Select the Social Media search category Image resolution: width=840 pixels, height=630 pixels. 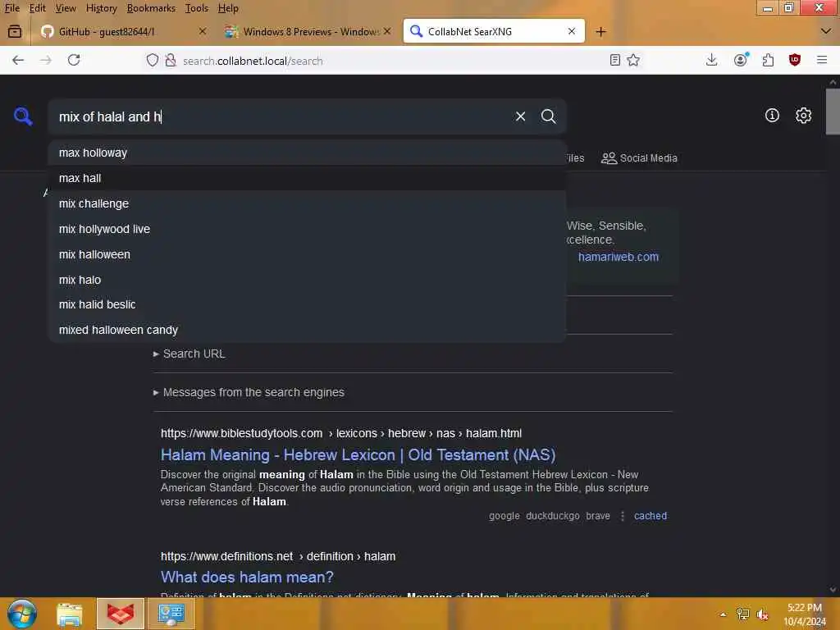click(x=639, y=158)
